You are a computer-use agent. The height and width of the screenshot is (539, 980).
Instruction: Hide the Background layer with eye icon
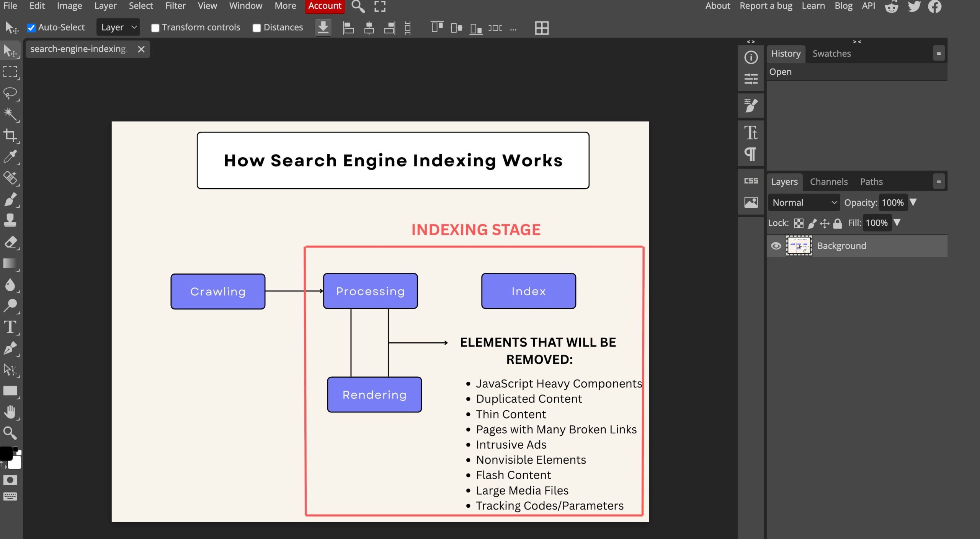776,246
